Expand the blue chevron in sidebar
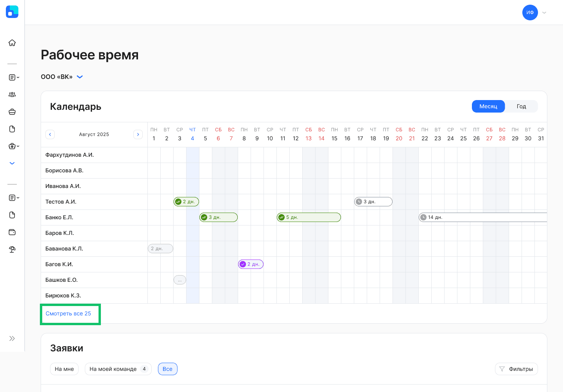The height and width of the screenshot is (392, 563). [12, 163]
